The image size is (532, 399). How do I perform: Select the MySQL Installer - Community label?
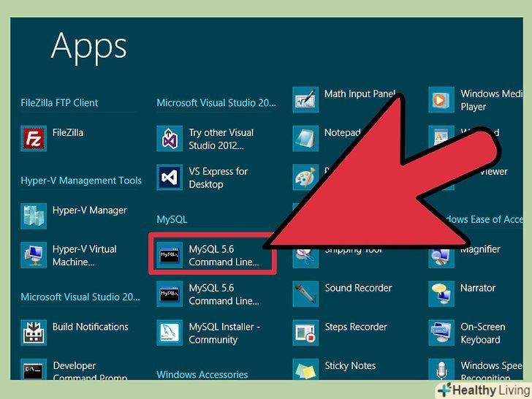point(224,333)
